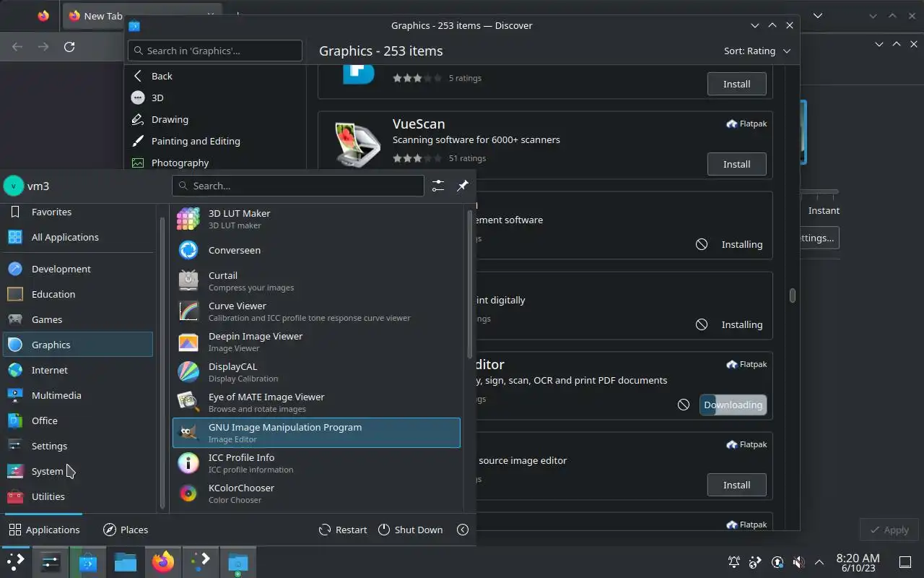Open System Settings from taskbar
This screenshot has height=578, width=924.
[x=51, y=561]
